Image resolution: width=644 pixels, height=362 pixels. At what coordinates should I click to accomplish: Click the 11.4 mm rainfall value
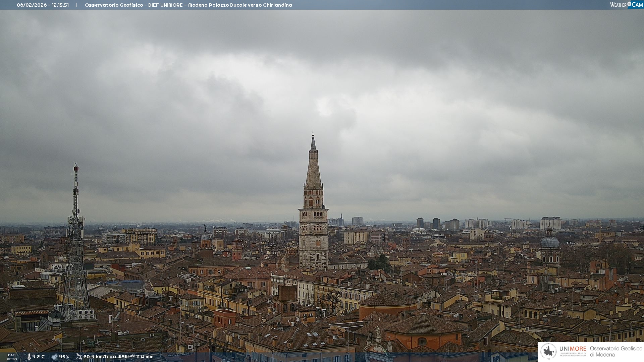[145, 357]
